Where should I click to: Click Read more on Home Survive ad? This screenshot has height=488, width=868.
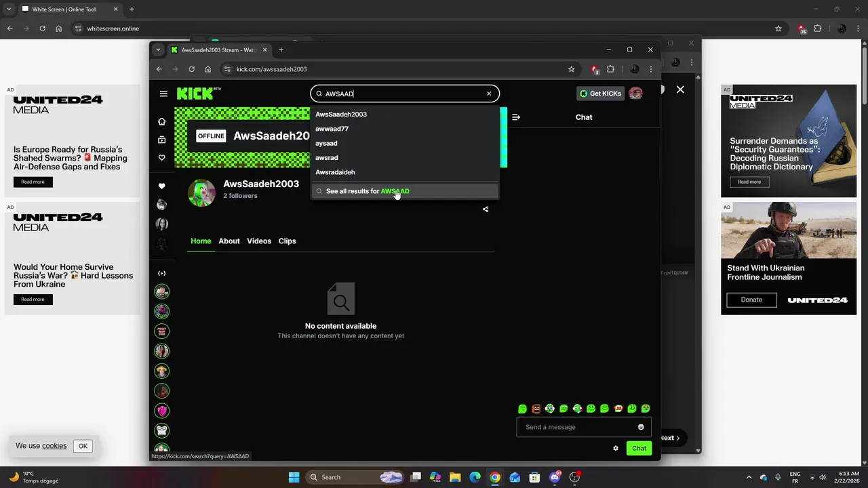tap(33, 300)
